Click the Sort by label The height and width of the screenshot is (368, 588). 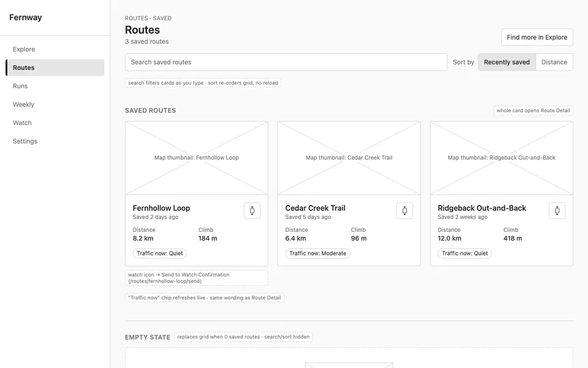click(x=464, y=63)
